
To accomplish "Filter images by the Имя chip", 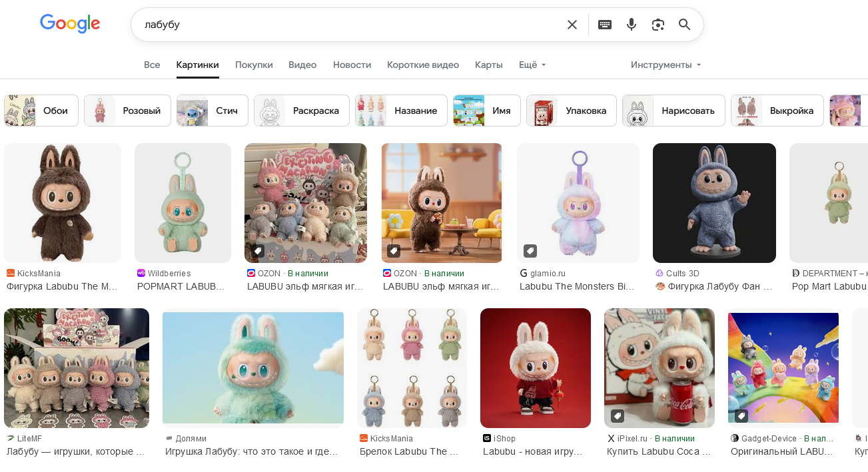I will [487, 111].
